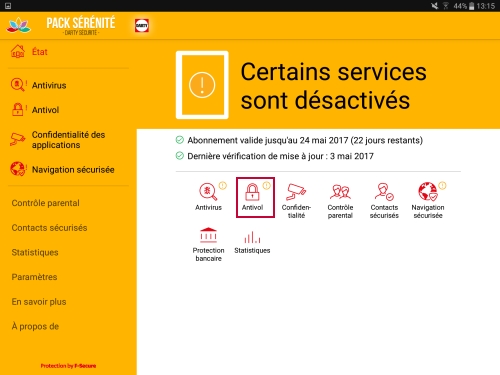
Task: Click Abonnement valide jusqu'au 24 mai 2017 text
Action: pos(305,140)
